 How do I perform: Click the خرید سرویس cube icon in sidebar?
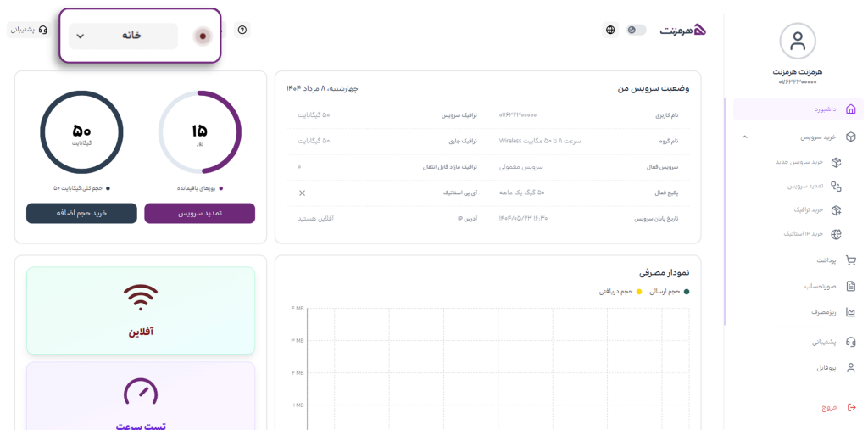click(851, 137)
